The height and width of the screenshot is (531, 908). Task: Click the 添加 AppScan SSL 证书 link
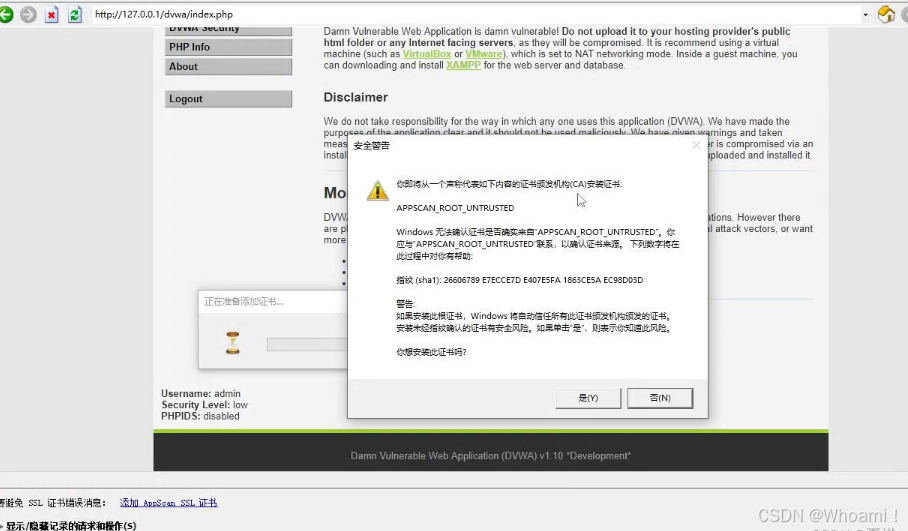[x=169, y=503]
